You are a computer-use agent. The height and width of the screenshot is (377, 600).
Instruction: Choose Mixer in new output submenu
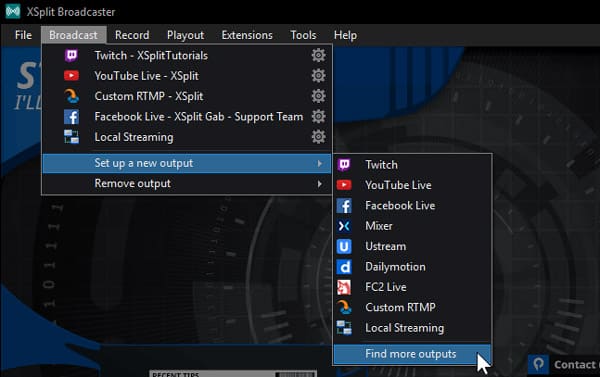(x=412, y=226)
